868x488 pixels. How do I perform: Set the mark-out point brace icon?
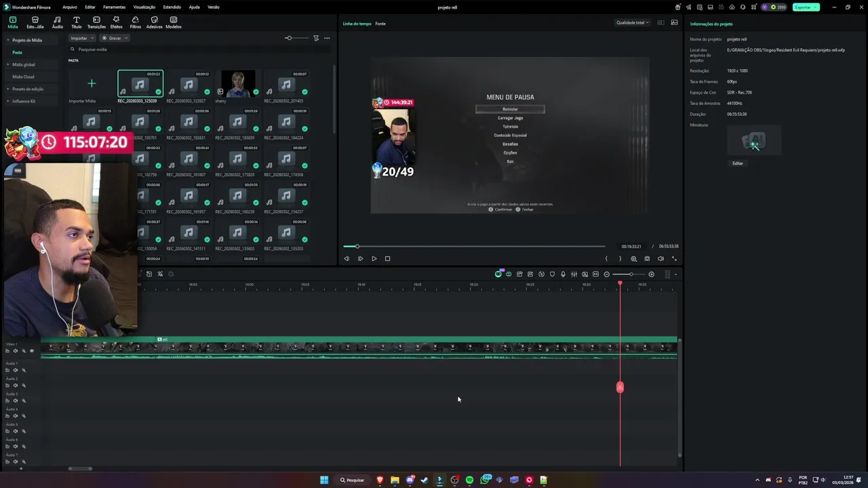click(620, 258)
